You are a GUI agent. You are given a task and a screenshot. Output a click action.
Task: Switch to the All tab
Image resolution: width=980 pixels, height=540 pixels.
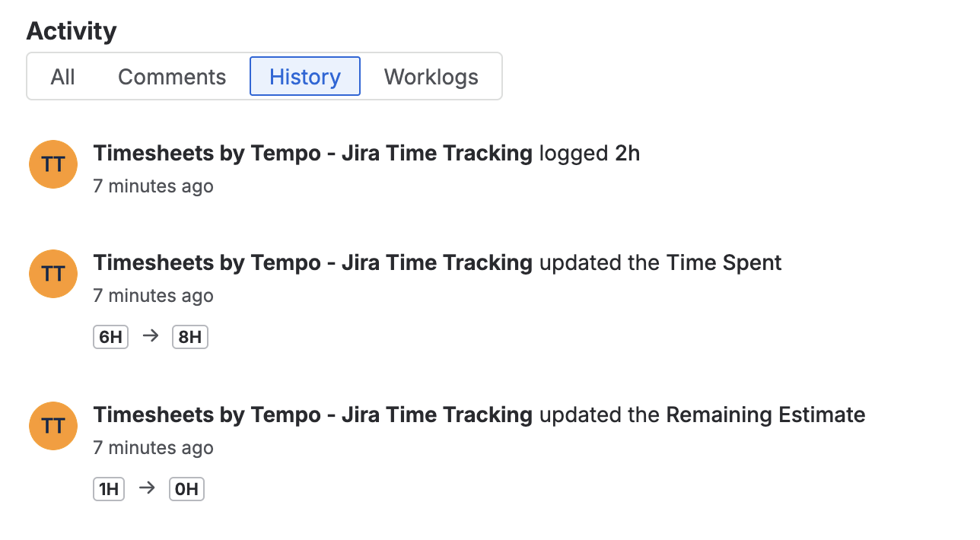pos(62,76)
